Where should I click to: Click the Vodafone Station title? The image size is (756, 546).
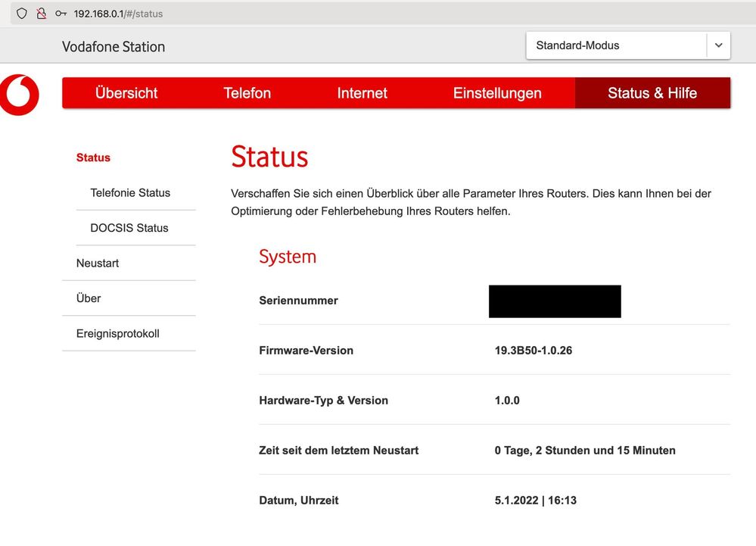point(114,47)
